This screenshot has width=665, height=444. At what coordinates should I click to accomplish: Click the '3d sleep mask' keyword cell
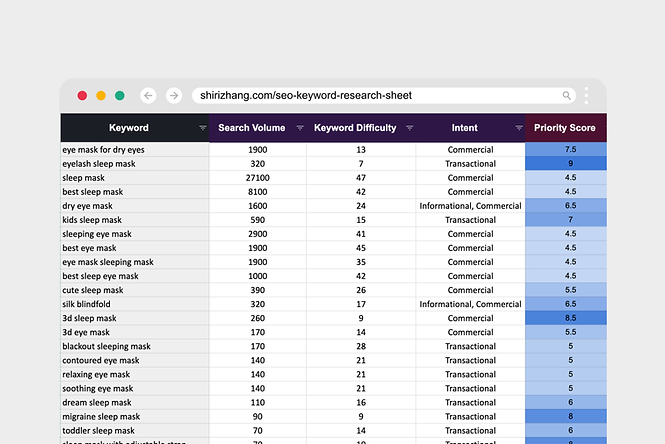point(134,318)
